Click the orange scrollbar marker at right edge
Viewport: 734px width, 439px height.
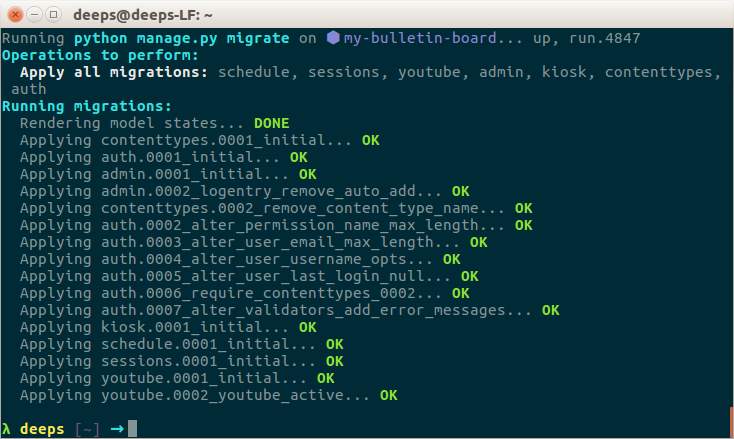point(732,423)
